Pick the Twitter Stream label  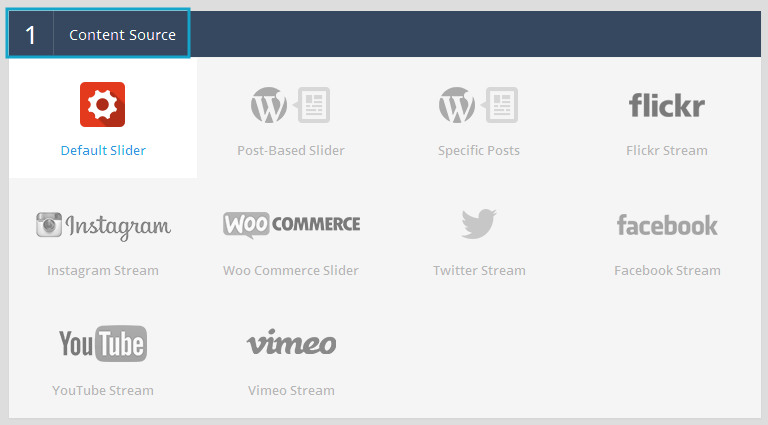coord(479,270)
